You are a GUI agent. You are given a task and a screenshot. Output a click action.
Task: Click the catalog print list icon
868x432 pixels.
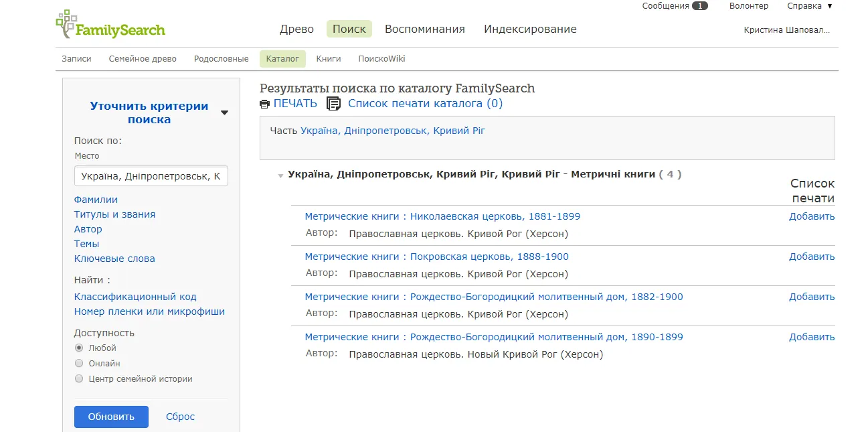[333, 104]
